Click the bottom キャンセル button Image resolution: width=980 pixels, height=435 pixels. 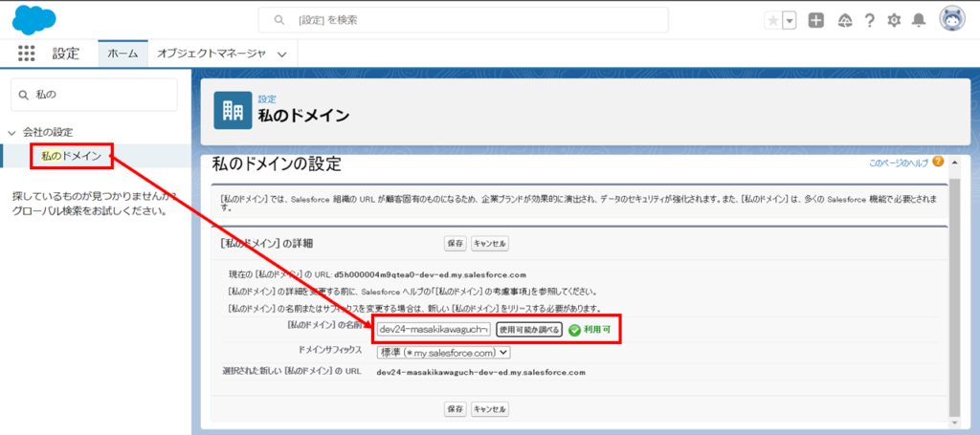tap(489, 408)
